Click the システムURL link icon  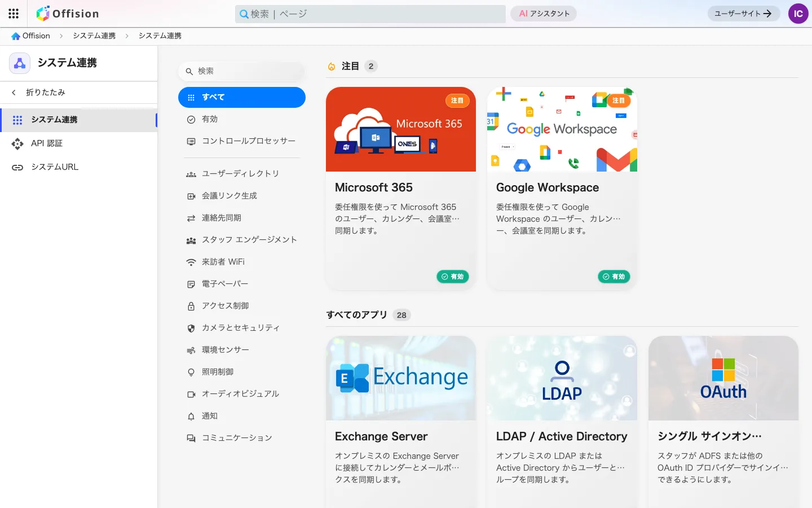17,168
